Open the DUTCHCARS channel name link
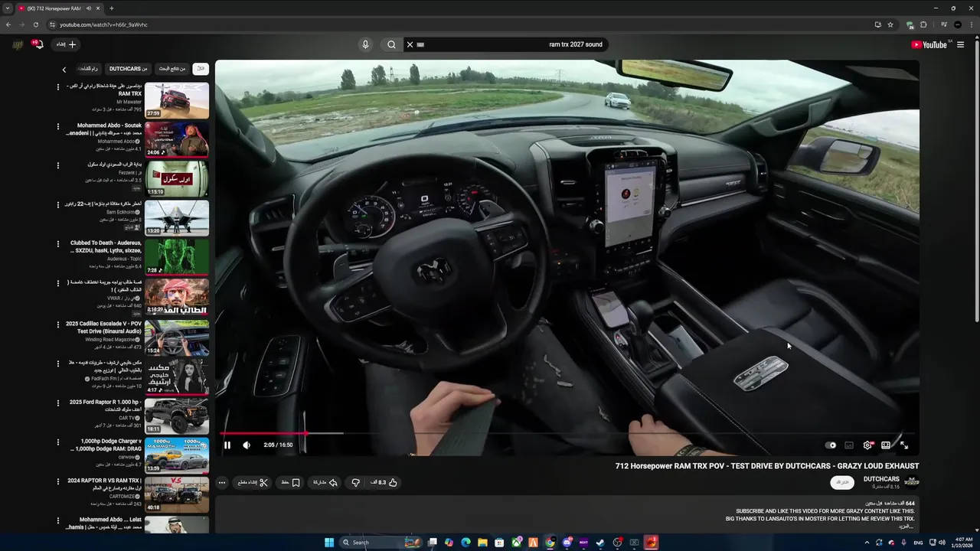The width and height of the screenshot is (980, 551). (881, 479)
